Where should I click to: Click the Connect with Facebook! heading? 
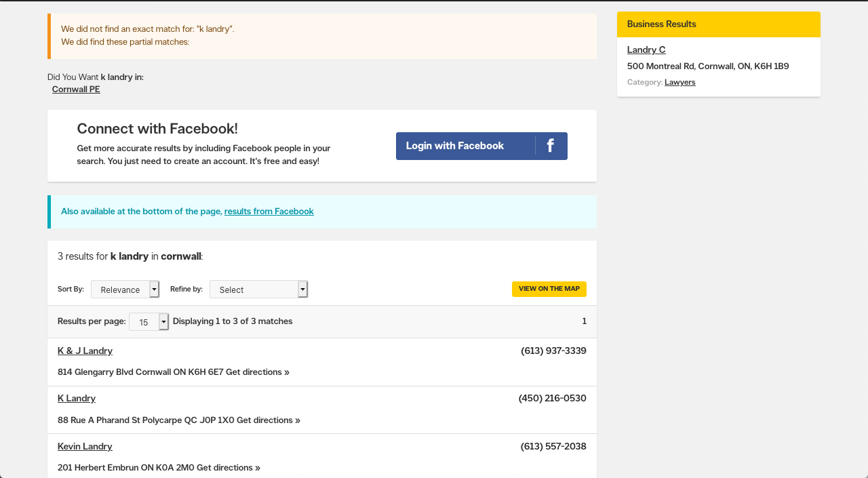(157, 129)
